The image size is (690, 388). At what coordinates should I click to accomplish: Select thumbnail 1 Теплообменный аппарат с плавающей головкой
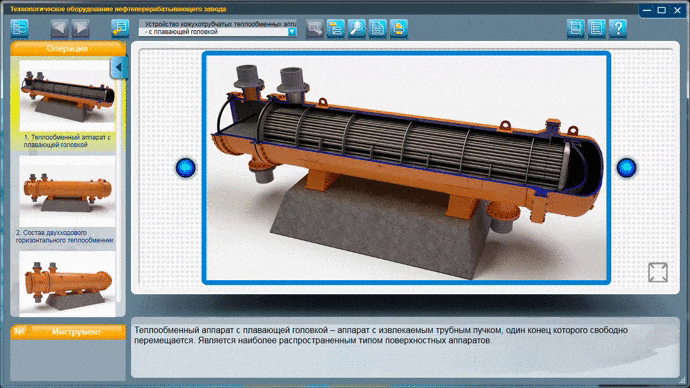(67, 105)
